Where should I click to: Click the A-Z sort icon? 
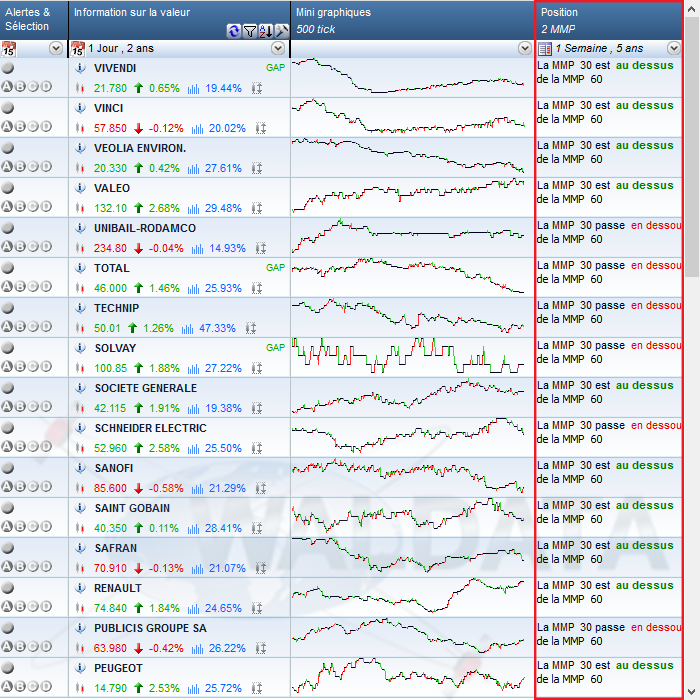[x=266, y=31]
